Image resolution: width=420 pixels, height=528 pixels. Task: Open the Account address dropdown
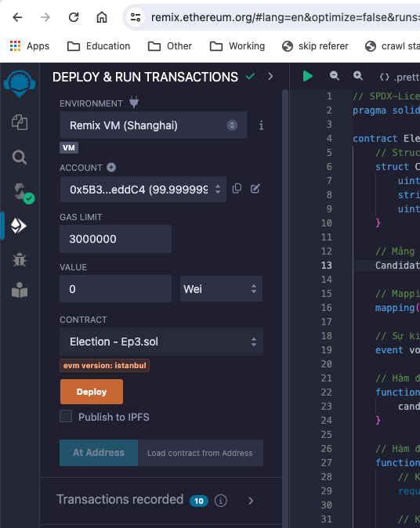point(143,190)
